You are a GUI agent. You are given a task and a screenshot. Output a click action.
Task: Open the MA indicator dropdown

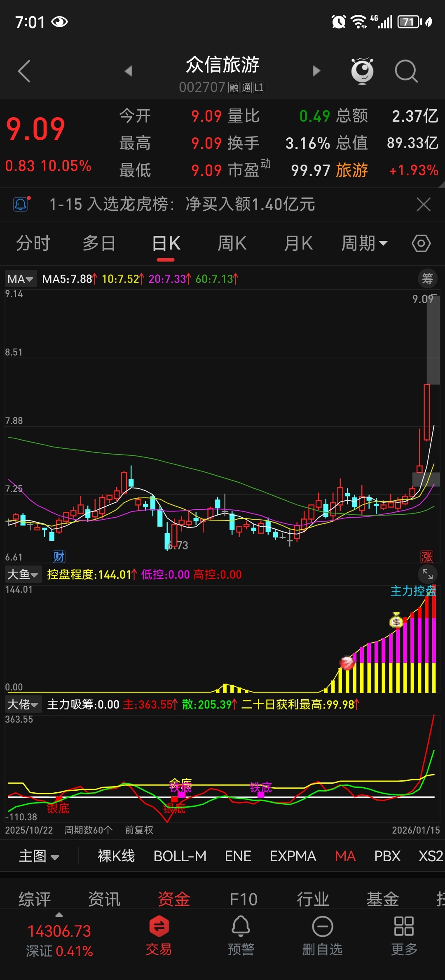tap(21, 279)
